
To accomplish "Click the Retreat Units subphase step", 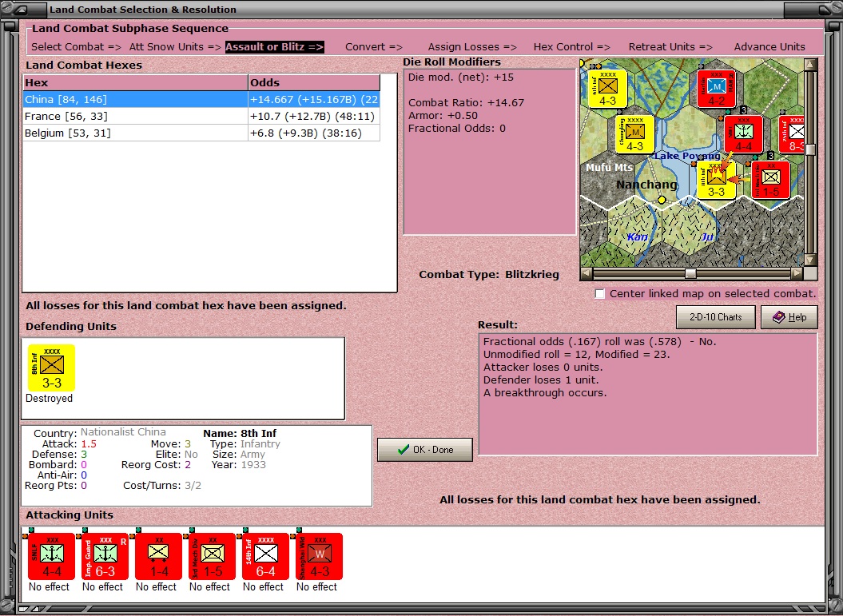I will click(x=670, y=47).
